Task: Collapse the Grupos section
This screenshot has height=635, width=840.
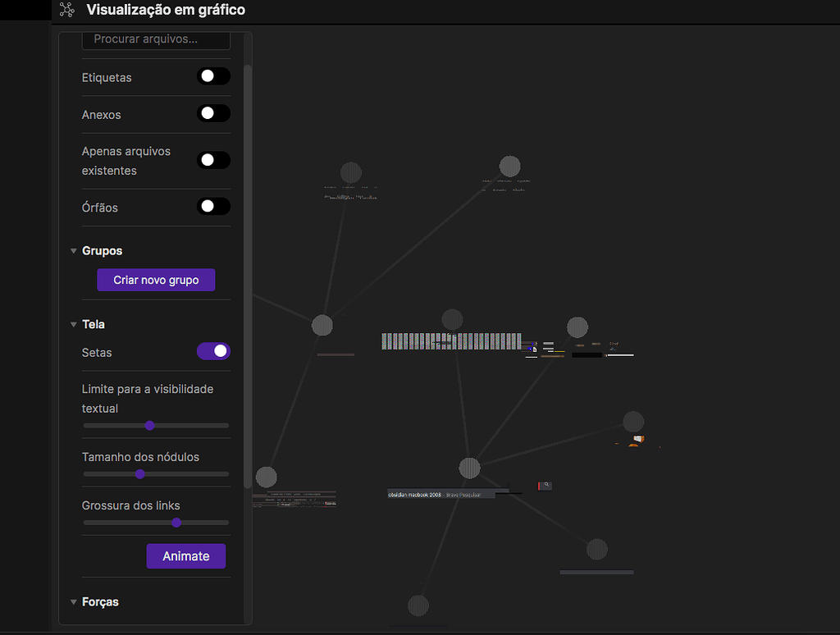Action: point(73,250)
